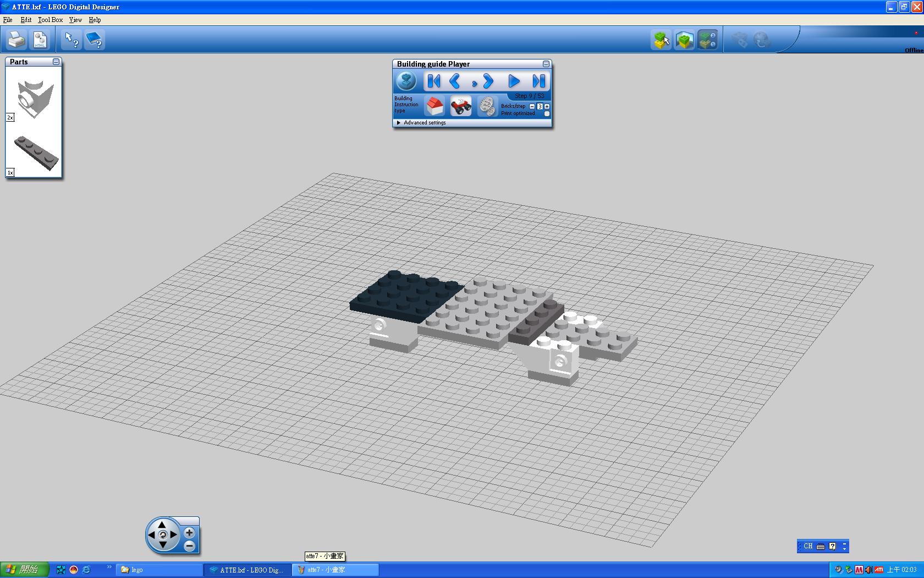Launch Internet Explorer from quick launch

tap(86, 570)
